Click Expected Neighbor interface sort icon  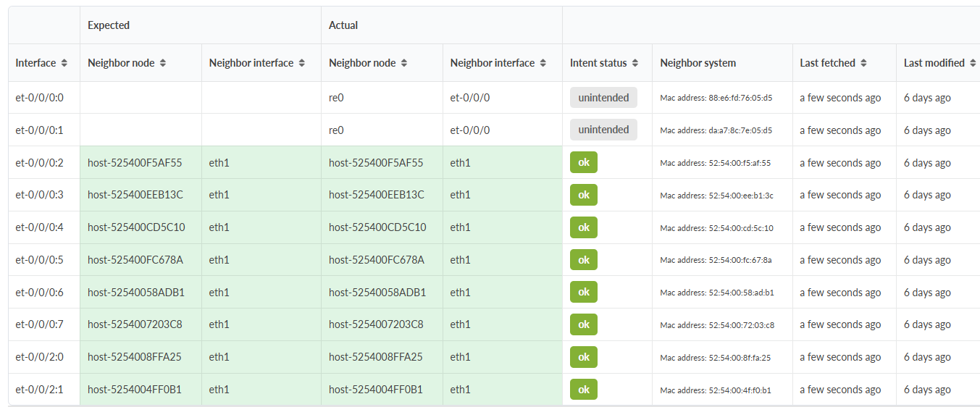click(x=302, y=63)
